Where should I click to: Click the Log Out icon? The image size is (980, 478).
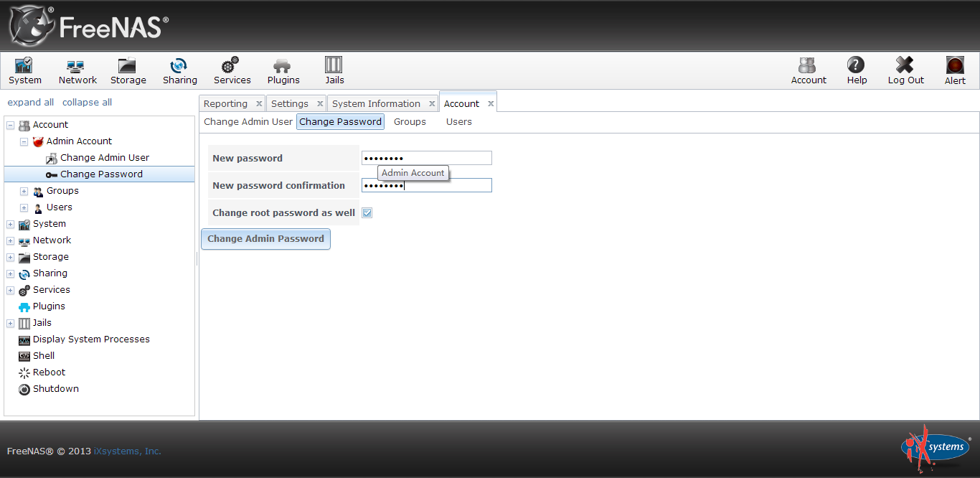pyautogui.click(x=905, y=71)
